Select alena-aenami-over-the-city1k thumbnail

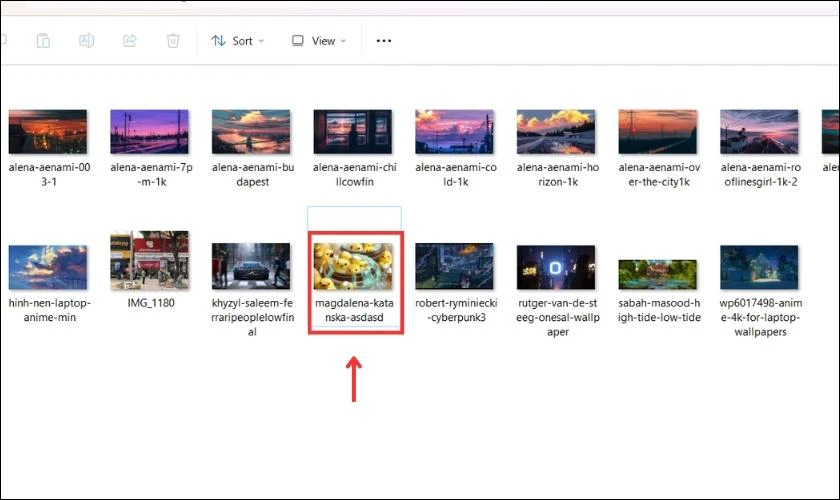pyautogui.click(x=658, y=132)
